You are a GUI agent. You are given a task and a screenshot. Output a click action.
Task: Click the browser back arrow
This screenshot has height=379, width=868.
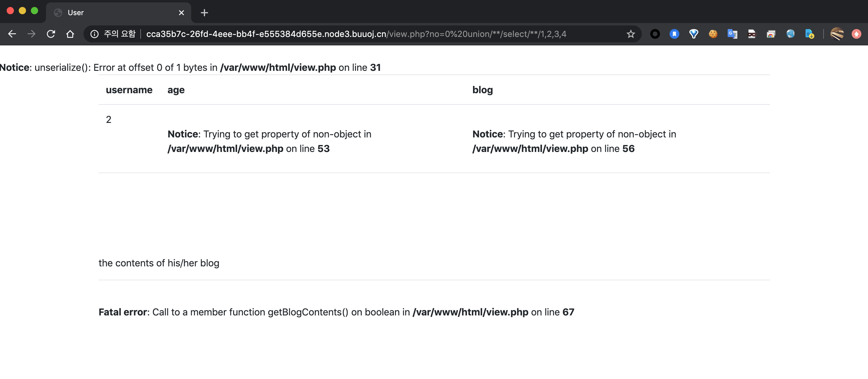coord(12,34)
